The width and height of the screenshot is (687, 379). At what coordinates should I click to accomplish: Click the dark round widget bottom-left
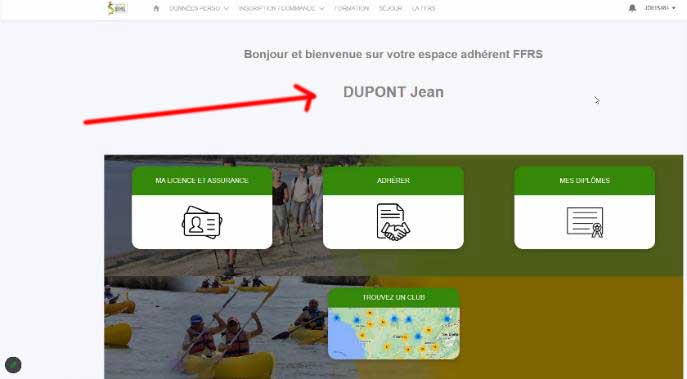pyautogui.click(x=13, y=365)
